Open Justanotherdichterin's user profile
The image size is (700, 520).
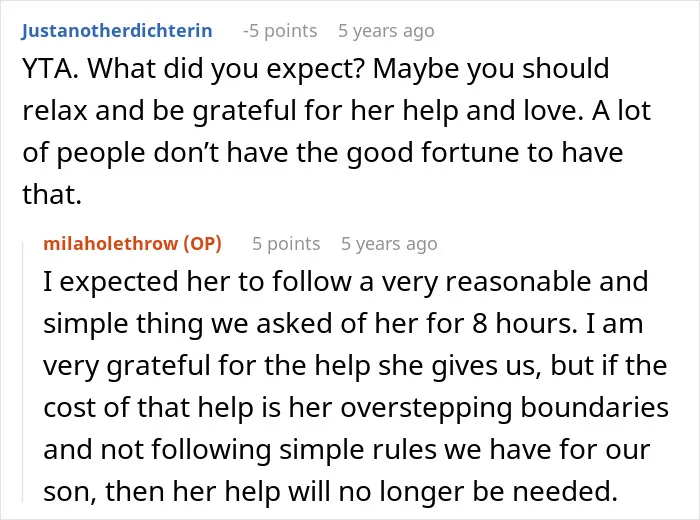point(117,31)
